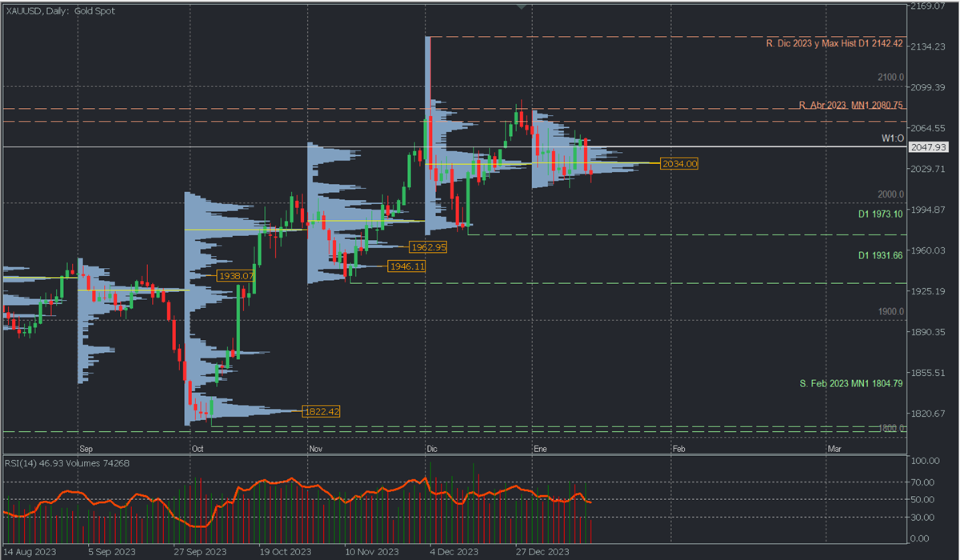This screenshot has height=560, width=960.
Task: Select the 1946.11 orange price tag
Action: 406,266
